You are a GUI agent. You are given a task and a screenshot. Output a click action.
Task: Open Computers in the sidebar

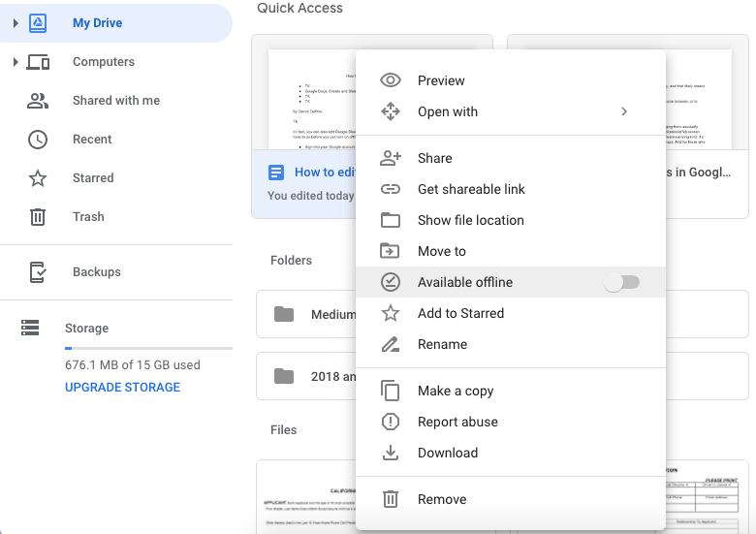pyautogui.click(x=104, y=62)
